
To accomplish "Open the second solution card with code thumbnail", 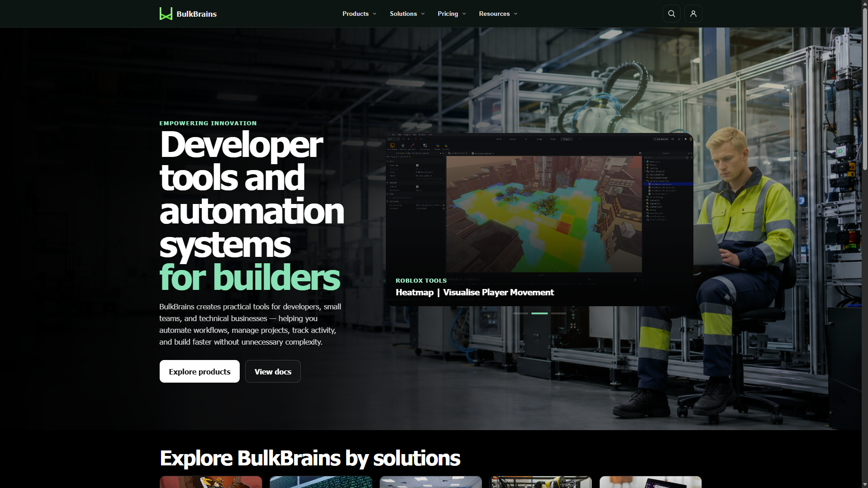I will point(321,482).
